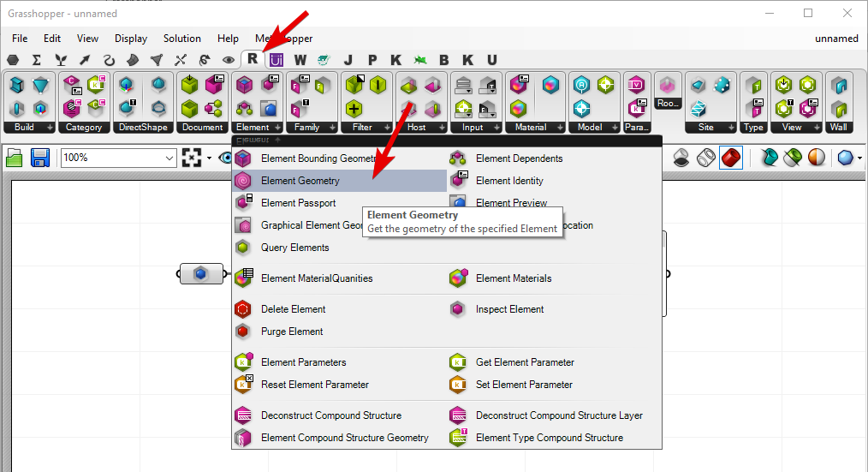Click the Save document floppy icon
The height and width of the screenshot is (472, 868).
click(x=40, y=158)
